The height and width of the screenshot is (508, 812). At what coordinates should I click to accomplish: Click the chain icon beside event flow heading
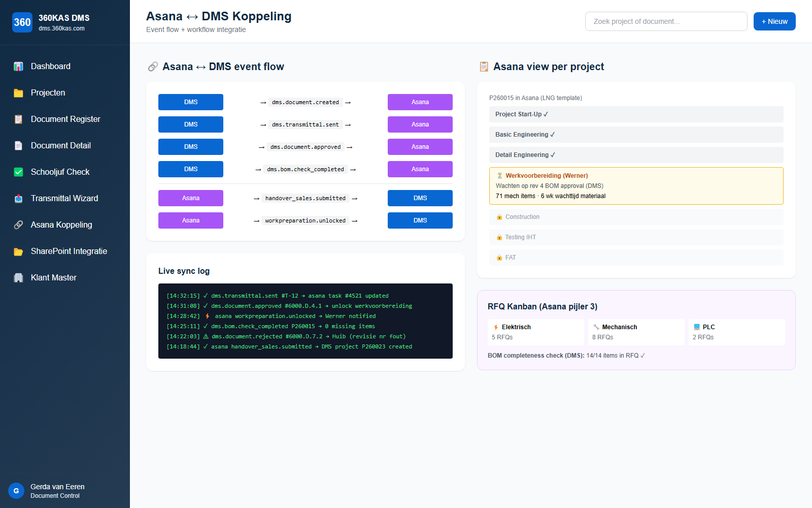pyautogui.click(x=153, y=67)
